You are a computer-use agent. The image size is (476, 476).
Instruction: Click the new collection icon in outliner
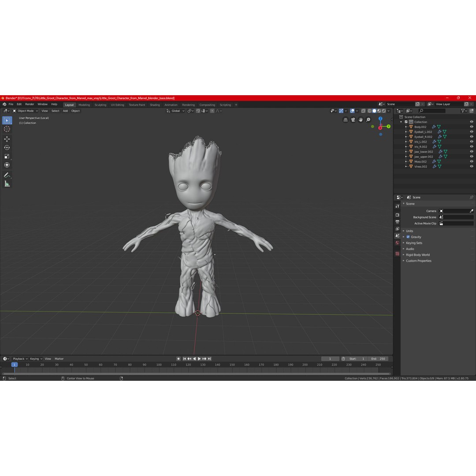click(x=472, y=111)
